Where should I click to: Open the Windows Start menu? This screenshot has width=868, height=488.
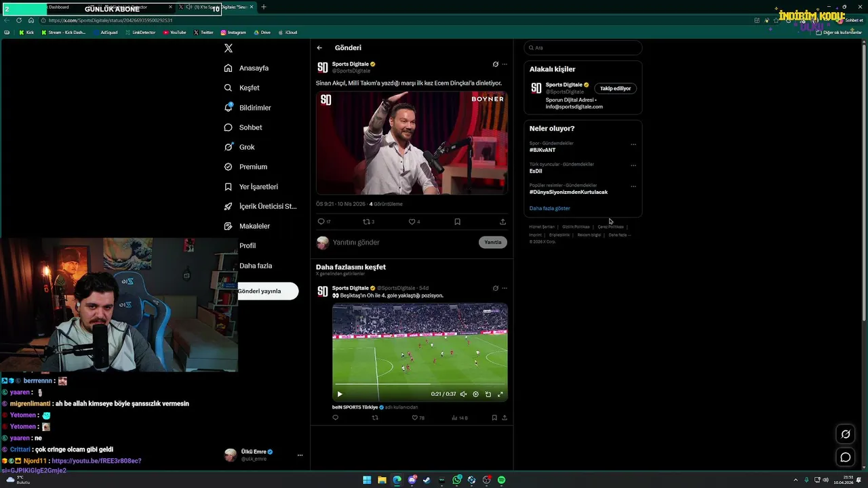click(367, 480)
